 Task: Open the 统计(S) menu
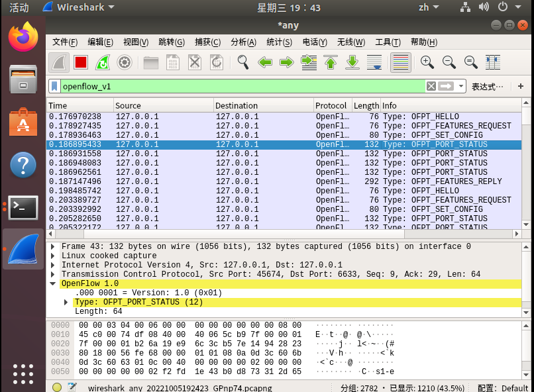(280, 42)
